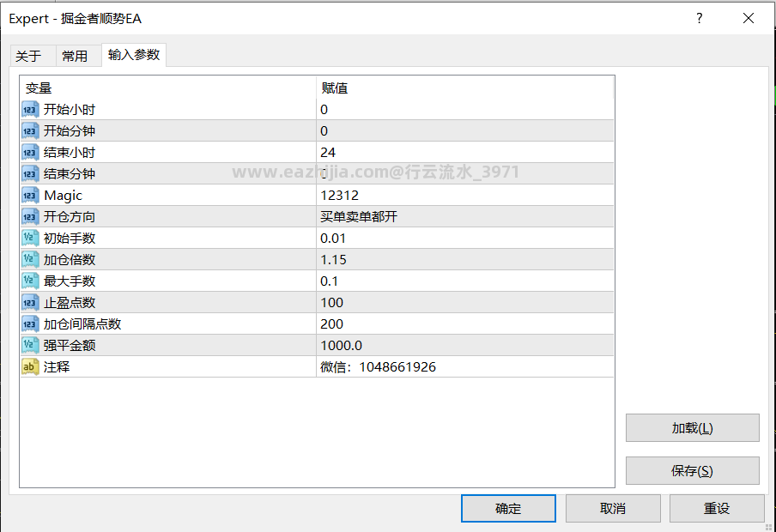The height and width of the screenshot is (532, 776).
Task: Confirm with the 确定 button
Action: (508, 508)
